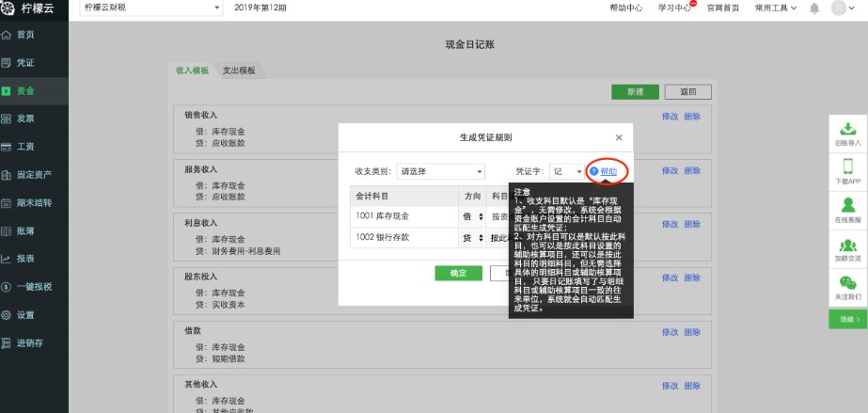Click 加群交流 group chat icon
Image resolution: width=868 pixels, height=413 pixels.
(847, 245)
